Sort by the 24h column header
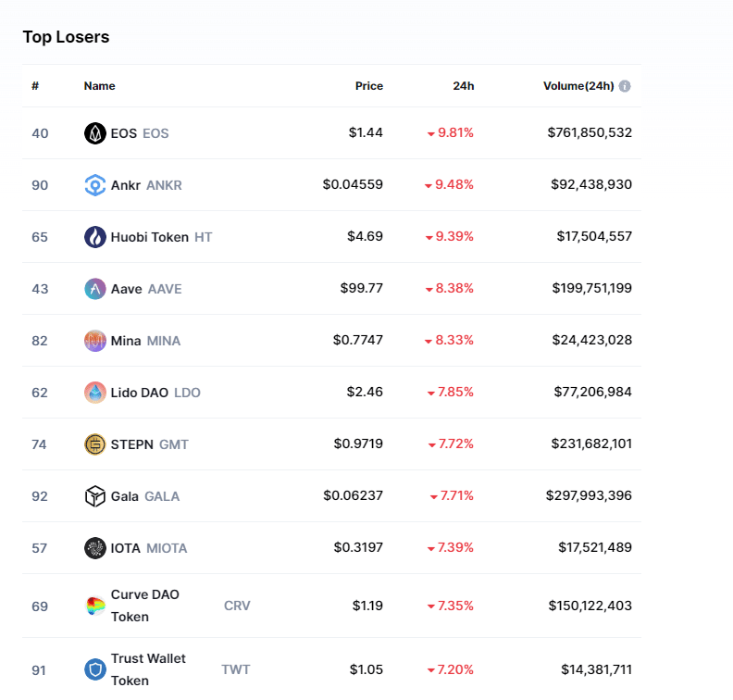Screen dimensions: 733x700 (x=463, y=86)
